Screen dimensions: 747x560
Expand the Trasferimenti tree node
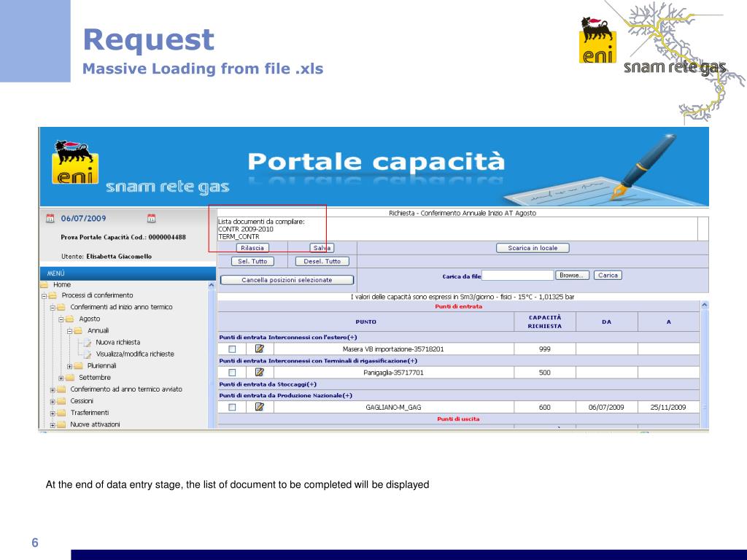53,413
